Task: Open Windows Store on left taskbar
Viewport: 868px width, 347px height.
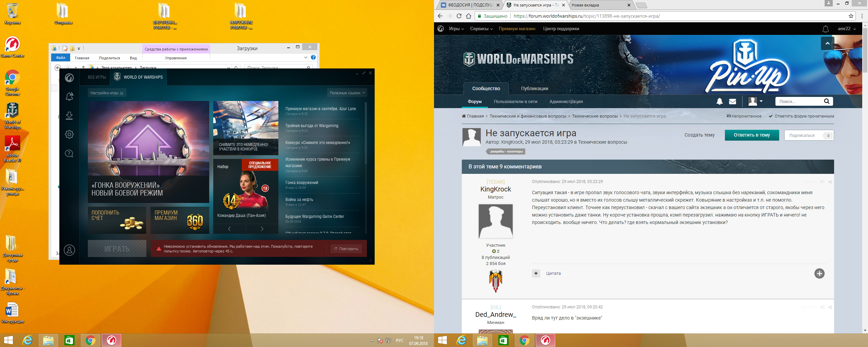Action: point(70,340)
